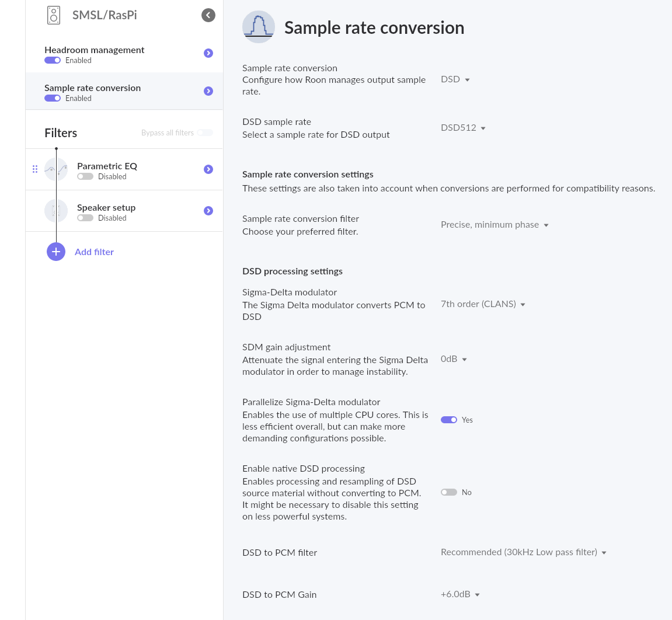Select Sample rate conversion sidebar item
This screenshot has width=672, height=620.
tap(124, 91)
